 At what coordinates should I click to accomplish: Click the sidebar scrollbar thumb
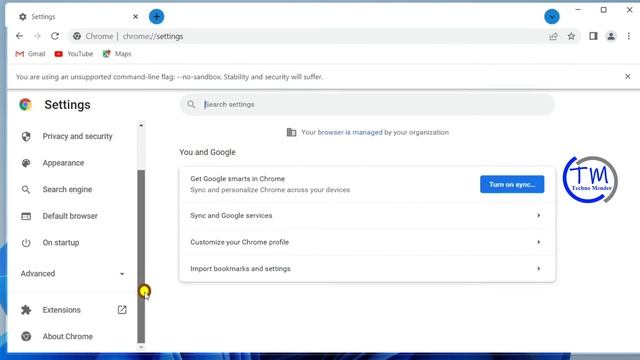pyautogui.click(x=141, y=256)
